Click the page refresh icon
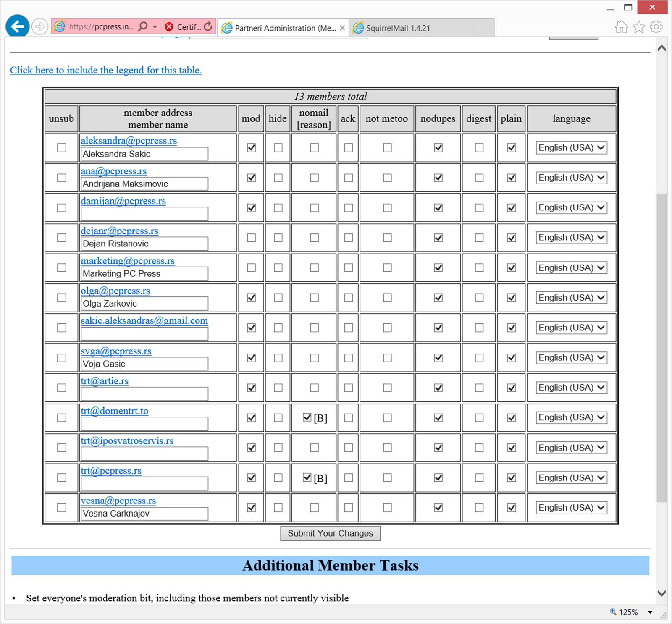 point(208,27)
